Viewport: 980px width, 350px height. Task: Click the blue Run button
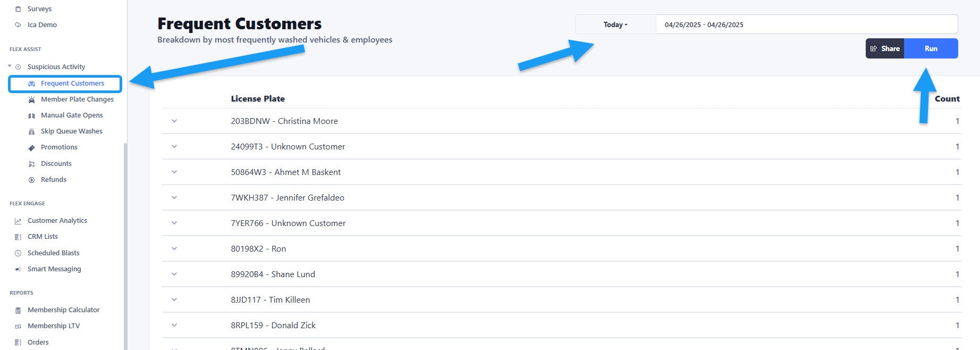[x=931, y=48]
